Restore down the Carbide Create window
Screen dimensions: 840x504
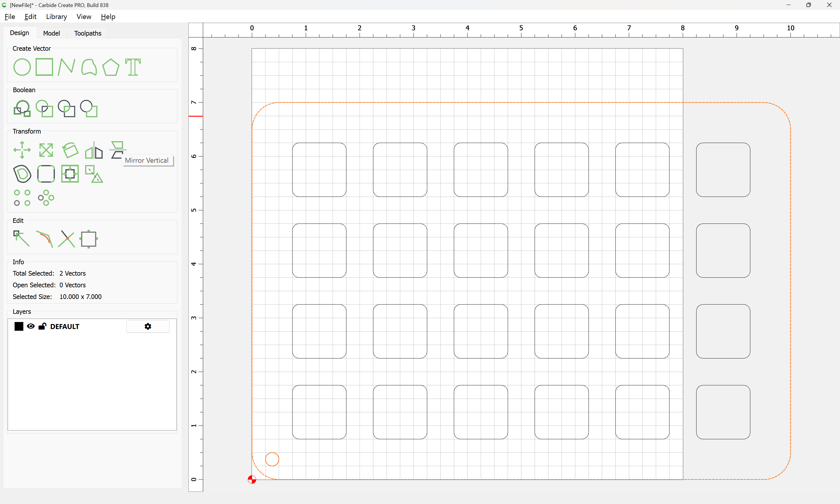808,5
